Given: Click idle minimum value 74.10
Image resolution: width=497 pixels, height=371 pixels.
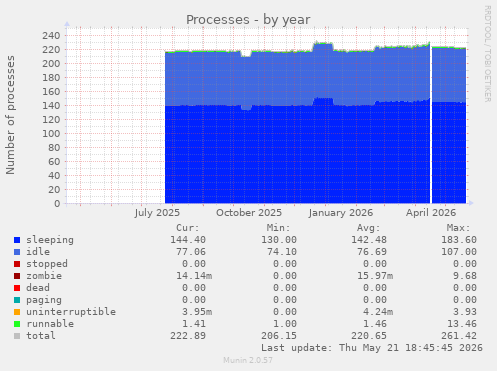Looking at the screenshot, I should (282, 252).
